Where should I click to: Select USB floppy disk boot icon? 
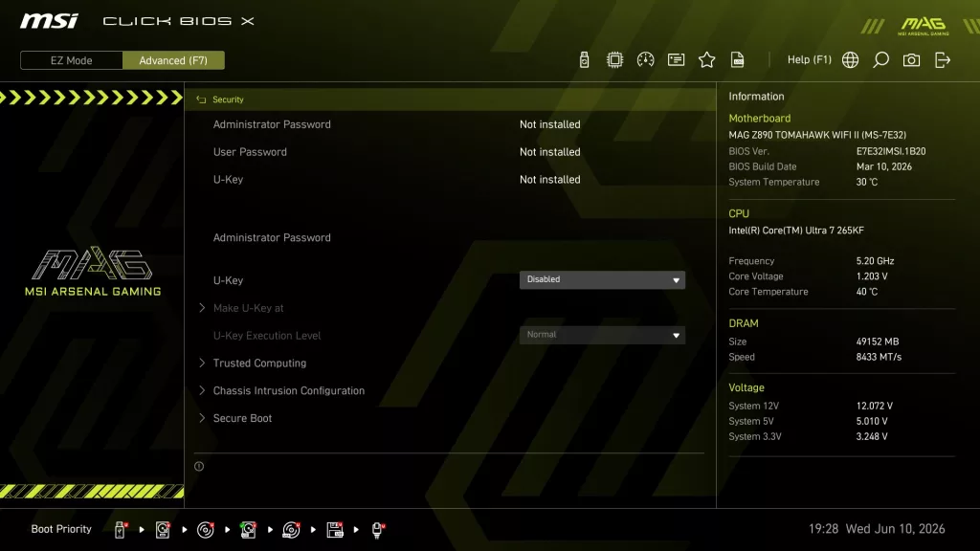click(x=335, y=530)
